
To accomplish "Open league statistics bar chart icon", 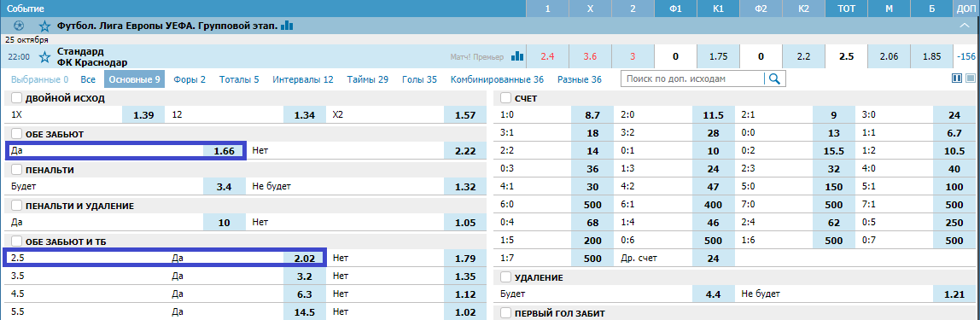I will (x=287, y=26).
